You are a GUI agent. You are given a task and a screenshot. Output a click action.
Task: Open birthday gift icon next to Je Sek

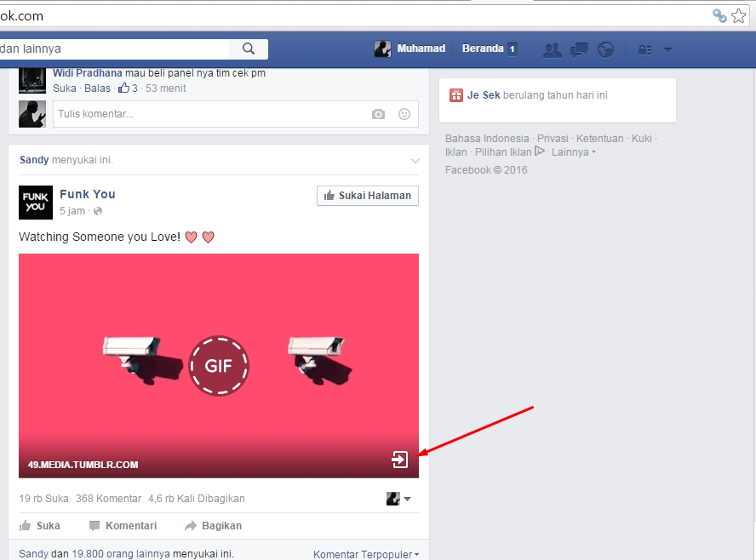456,95
